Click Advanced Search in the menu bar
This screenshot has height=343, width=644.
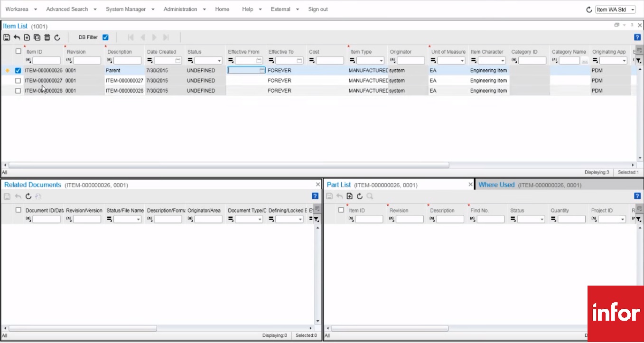click(66, 9)
